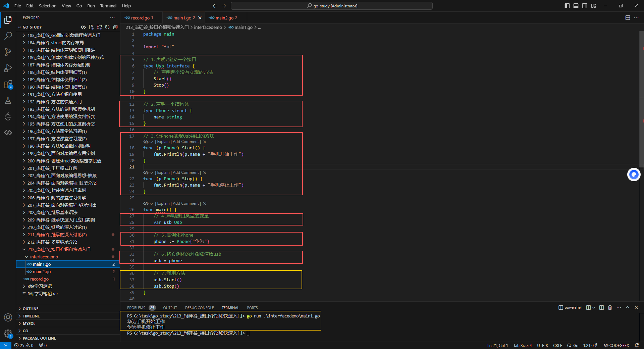Close the terminal panel
644x349 pixels.
[636, 307]
